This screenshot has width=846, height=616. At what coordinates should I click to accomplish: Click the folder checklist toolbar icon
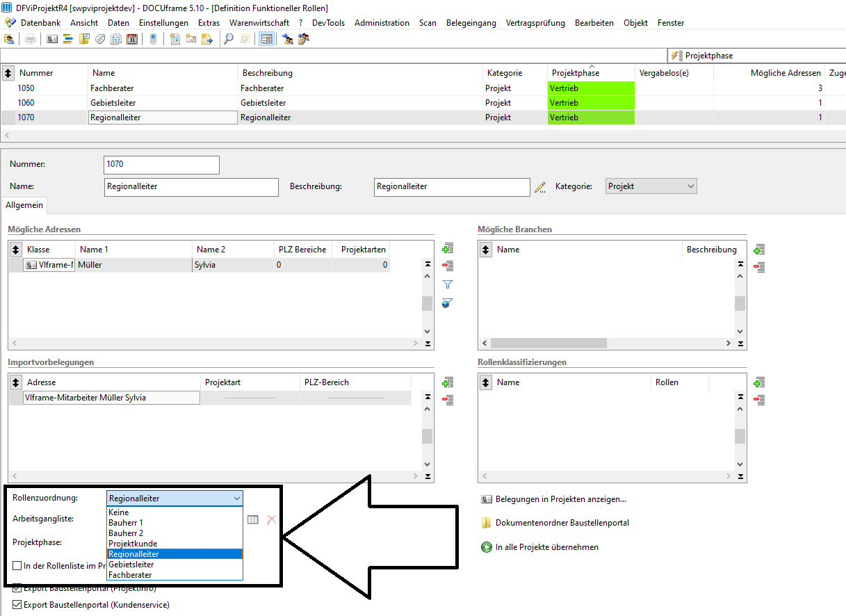pyautogui.click(x=84, y=39)
